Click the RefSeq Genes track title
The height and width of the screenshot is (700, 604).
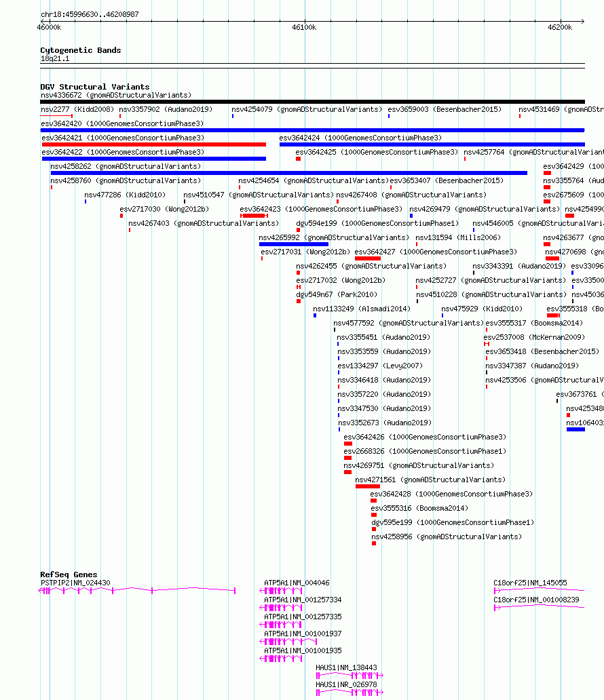[x=69, y=575]
